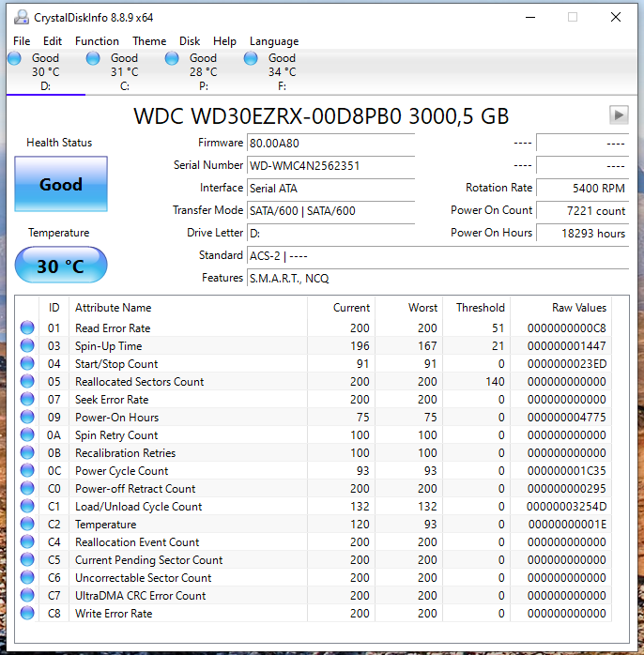Open the Help menu
Viewport: 644px width, 655px height.
224,41
